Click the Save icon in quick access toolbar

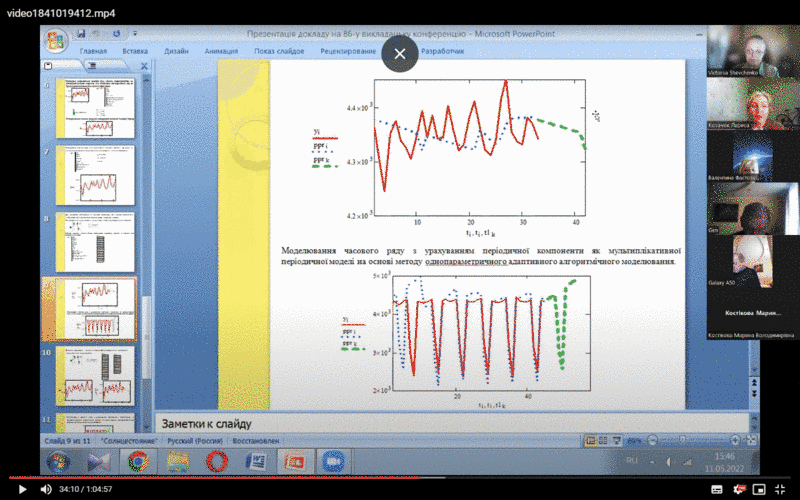(x=80, y=33)
